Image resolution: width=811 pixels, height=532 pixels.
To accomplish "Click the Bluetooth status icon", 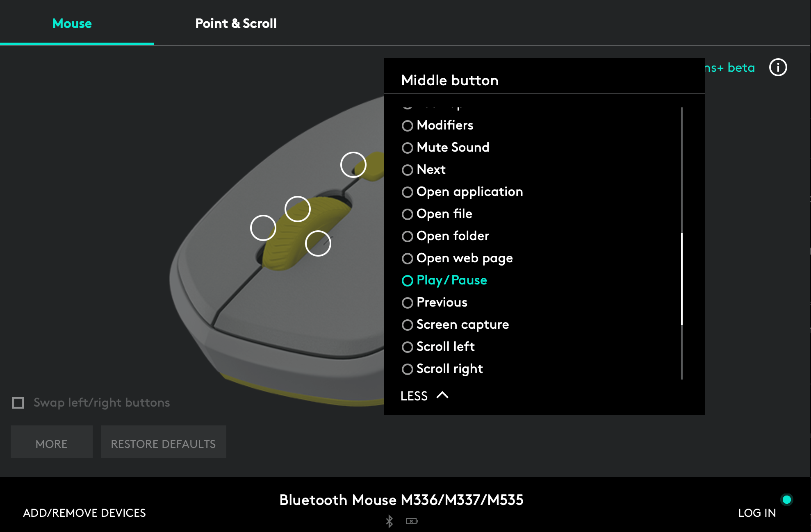I will point(389,521).
